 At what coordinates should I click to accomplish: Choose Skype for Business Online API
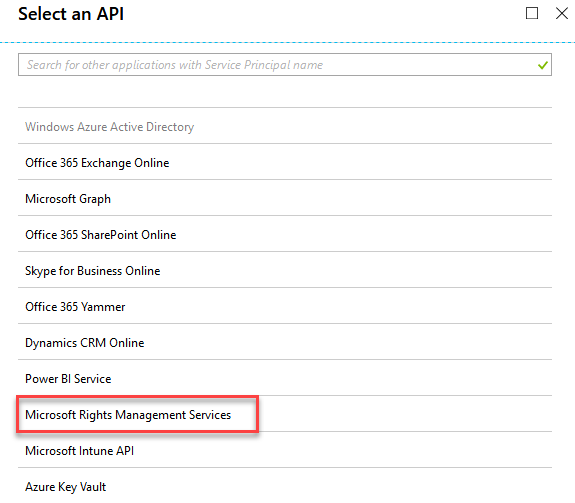[x=285, y=270]
